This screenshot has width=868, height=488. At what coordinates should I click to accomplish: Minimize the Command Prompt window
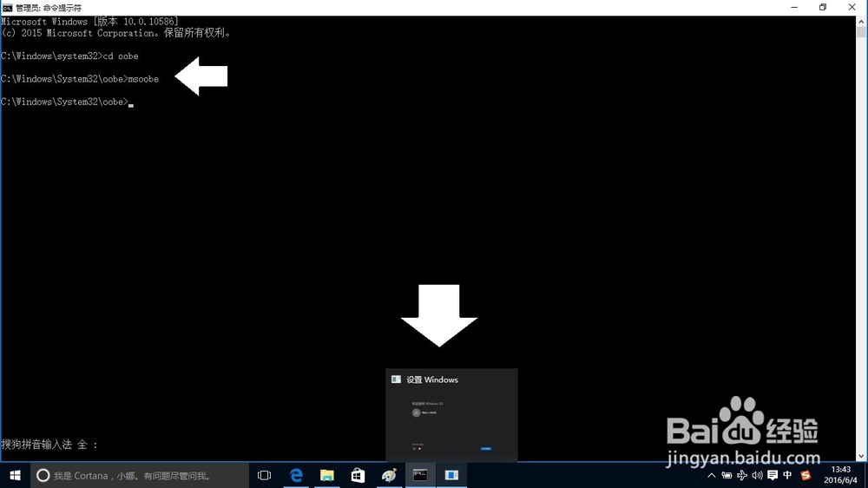pyautogui.click(x=794, y=7)
